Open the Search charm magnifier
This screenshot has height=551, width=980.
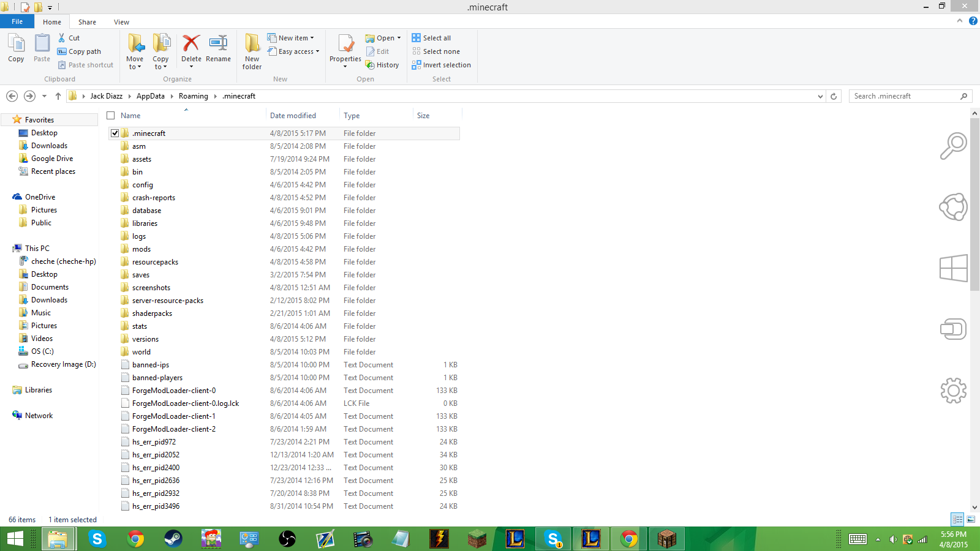coord(953,146)
